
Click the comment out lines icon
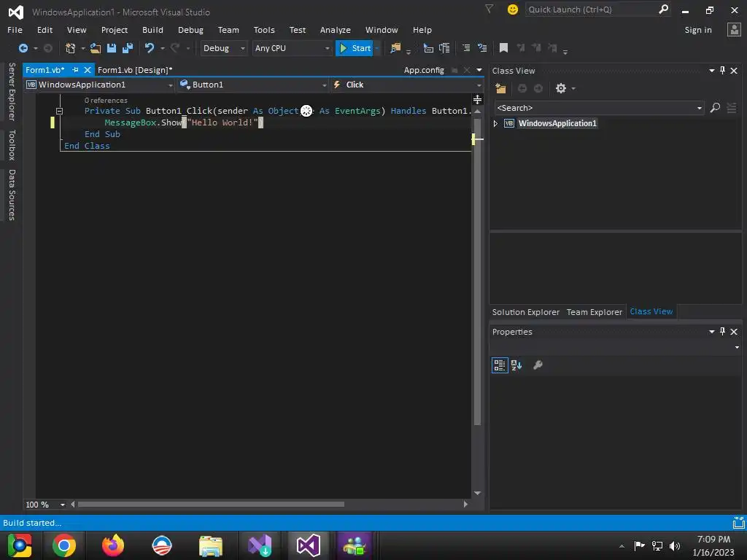466,48
